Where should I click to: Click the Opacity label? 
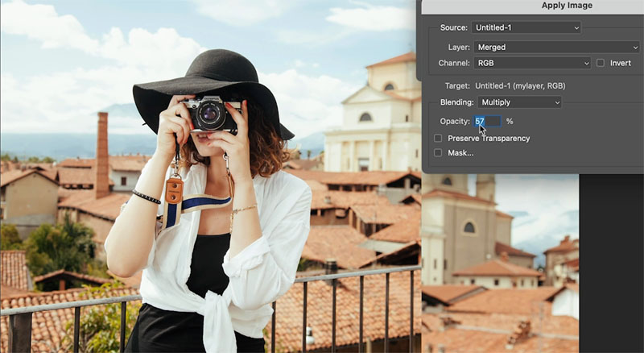coord(455,121)
